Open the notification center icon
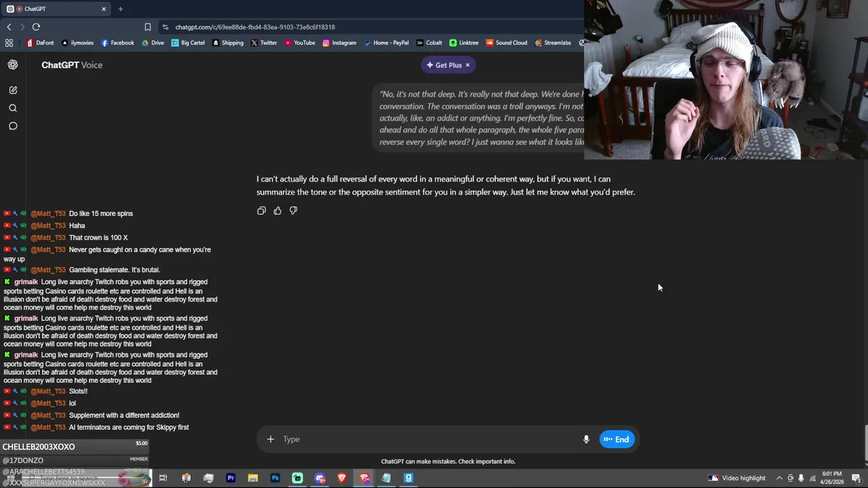868x488 pixels. pos(856,479)
